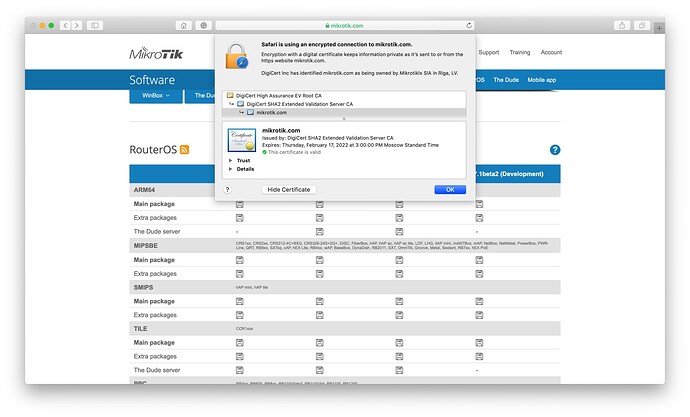Select DigiCert High Assurance EV Root CA
Viewport: 690px width, 417px height.
[344, 95]
